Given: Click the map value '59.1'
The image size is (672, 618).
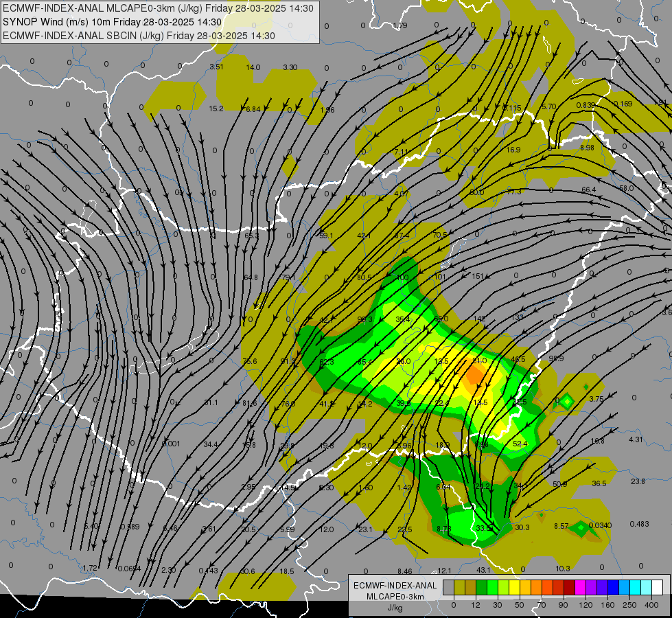Looking at the screenshot, I should [x=326, y=236].
